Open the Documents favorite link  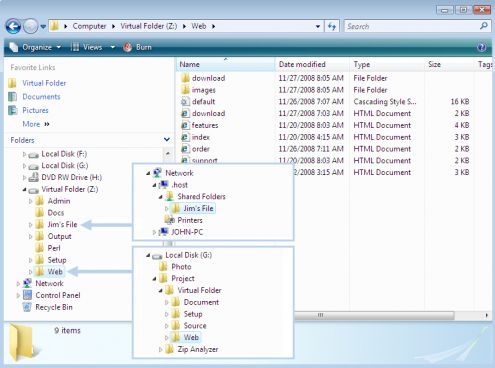(x=41, y=97)
